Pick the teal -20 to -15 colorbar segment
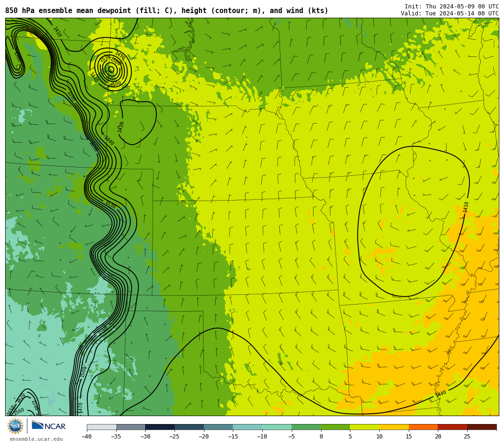504x445 pixels. point(218,427)
